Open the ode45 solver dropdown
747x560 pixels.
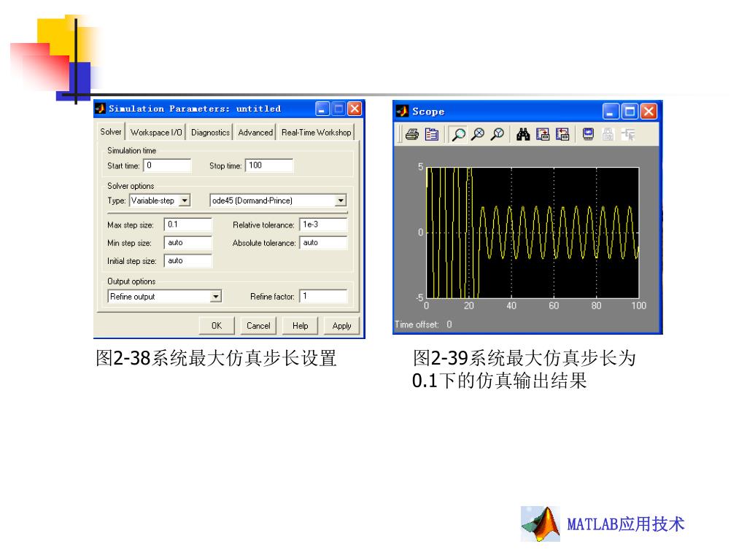click(341, 201)
